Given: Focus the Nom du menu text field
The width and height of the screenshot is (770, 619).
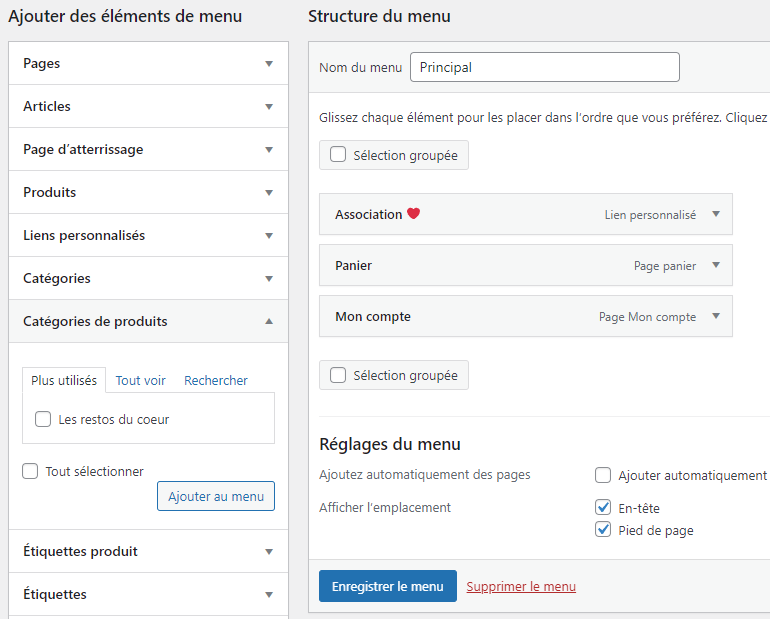Looking at the screenshot, I should pyautogui.click(x=544, y=67).
